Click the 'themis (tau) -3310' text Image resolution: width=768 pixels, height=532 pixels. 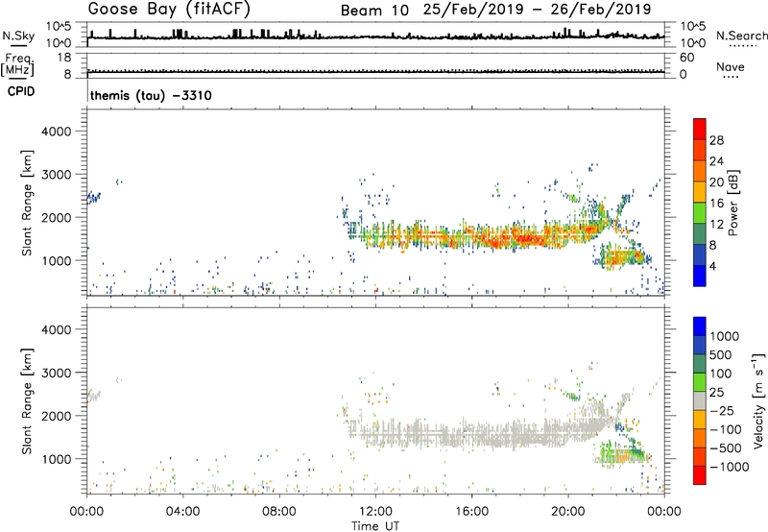tap(151, 95)
